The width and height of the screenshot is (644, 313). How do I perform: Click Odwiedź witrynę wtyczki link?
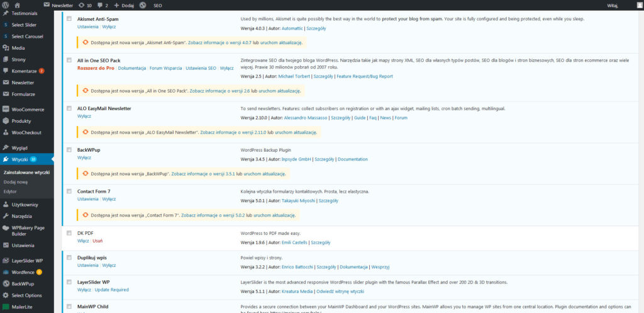tap(340, 292)
